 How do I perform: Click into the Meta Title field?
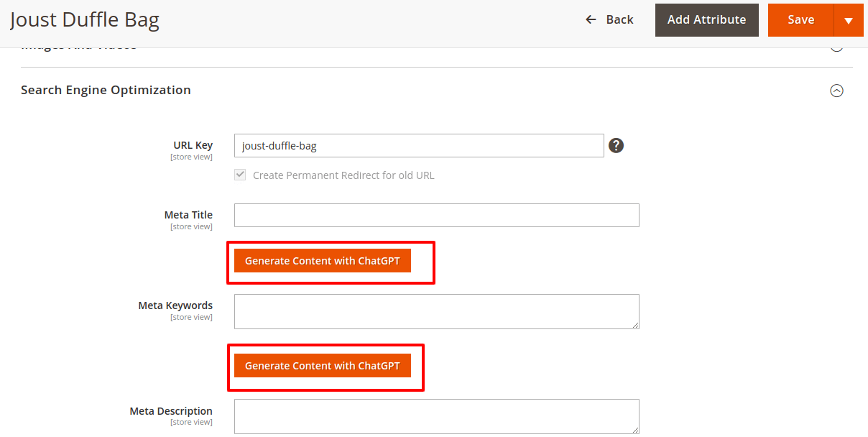click(x=436, y=215)
